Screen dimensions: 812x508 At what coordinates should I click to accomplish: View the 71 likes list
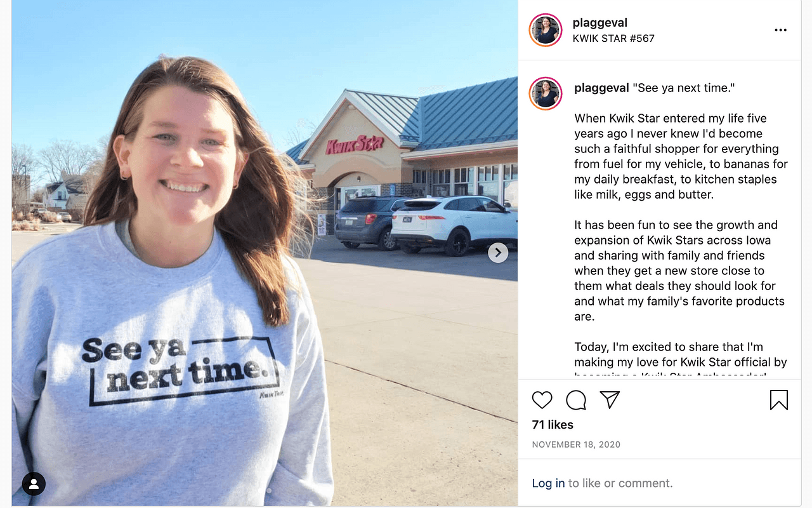[x=553, y=425]
